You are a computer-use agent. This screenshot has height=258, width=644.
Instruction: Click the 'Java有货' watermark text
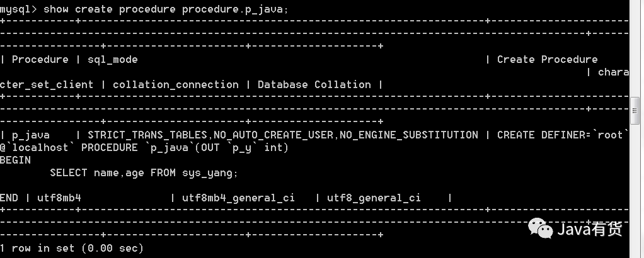pos(590,229)
